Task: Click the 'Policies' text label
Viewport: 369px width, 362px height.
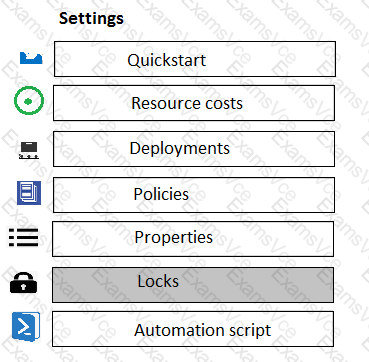Action: [161, 194]
